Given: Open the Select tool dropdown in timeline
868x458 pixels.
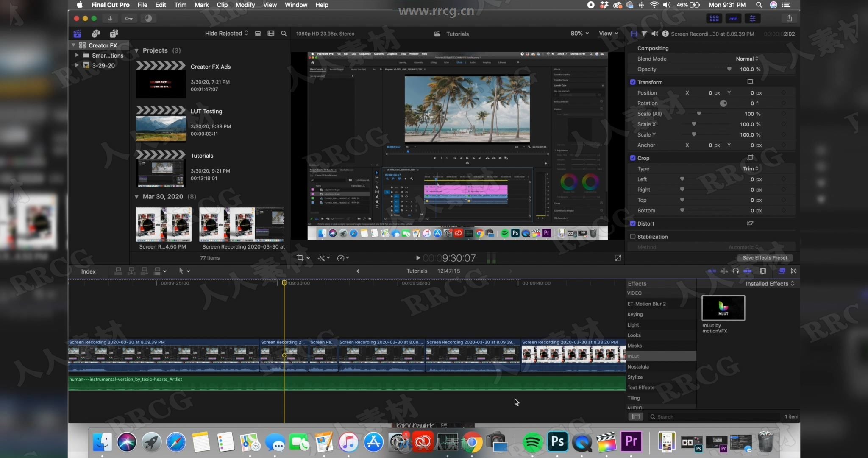Looking at the screenshot, I should tap(184, 271).
